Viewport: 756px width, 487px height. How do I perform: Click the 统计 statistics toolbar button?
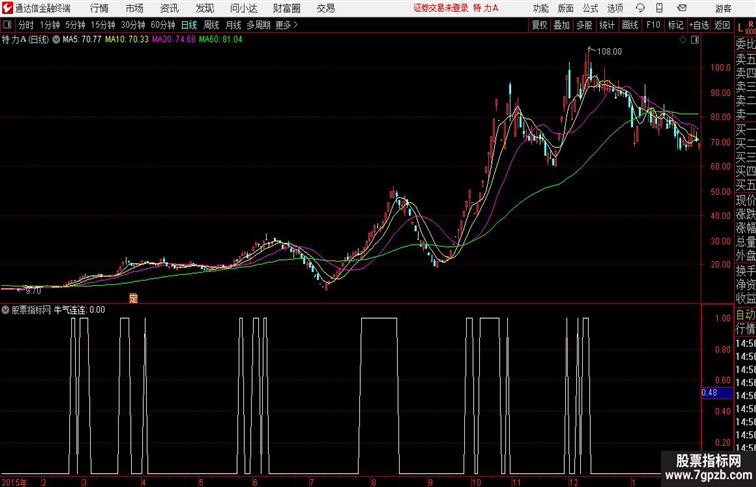pos(607,25)
